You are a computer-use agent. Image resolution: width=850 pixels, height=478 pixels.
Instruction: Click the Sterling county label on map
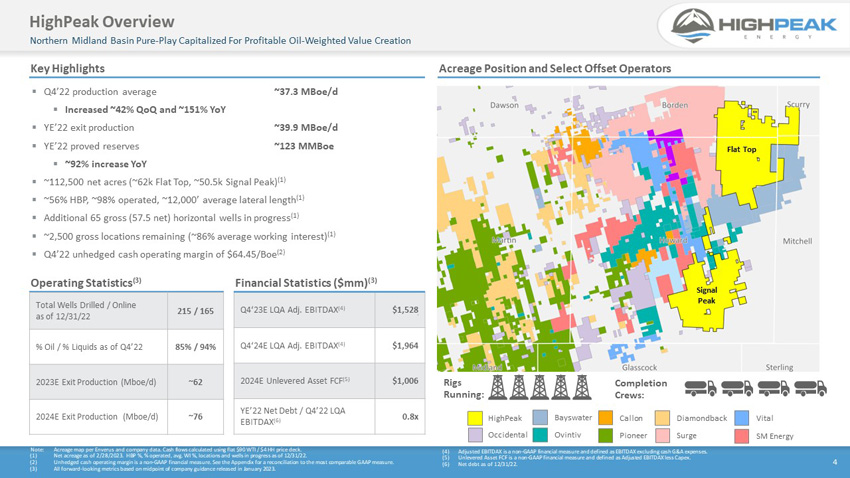(x=779, y=367)
